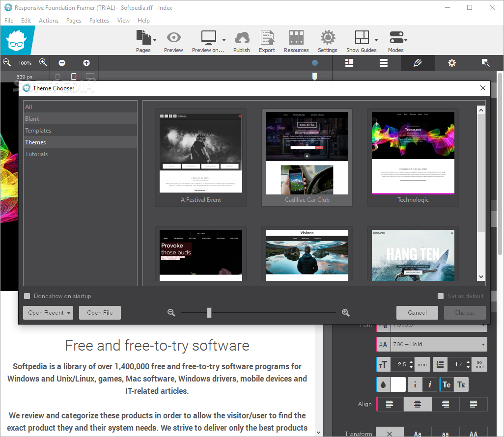
Task: Select the Technologic theme thumbnail
Action: [413, 158]
